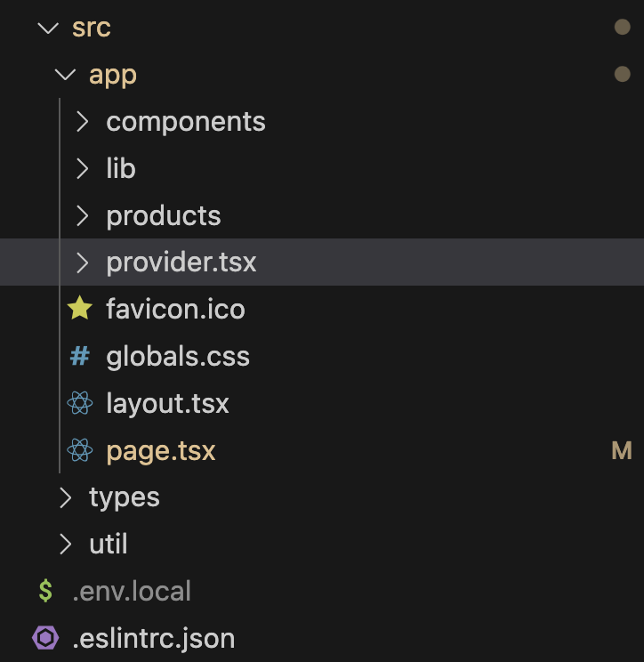Expand the products folder chevron
The width and height of the screenshot is (644, 662).
point(83,215)
